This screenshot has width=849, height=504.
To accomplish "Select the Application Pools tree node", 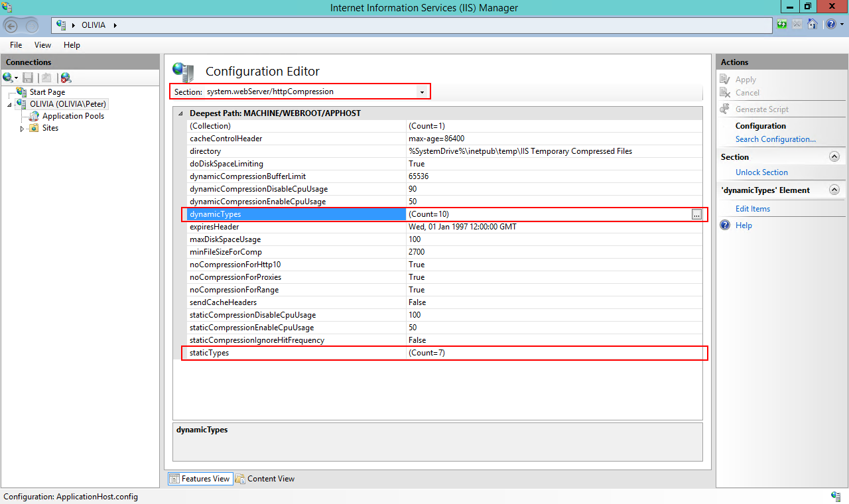I will 73,116.
